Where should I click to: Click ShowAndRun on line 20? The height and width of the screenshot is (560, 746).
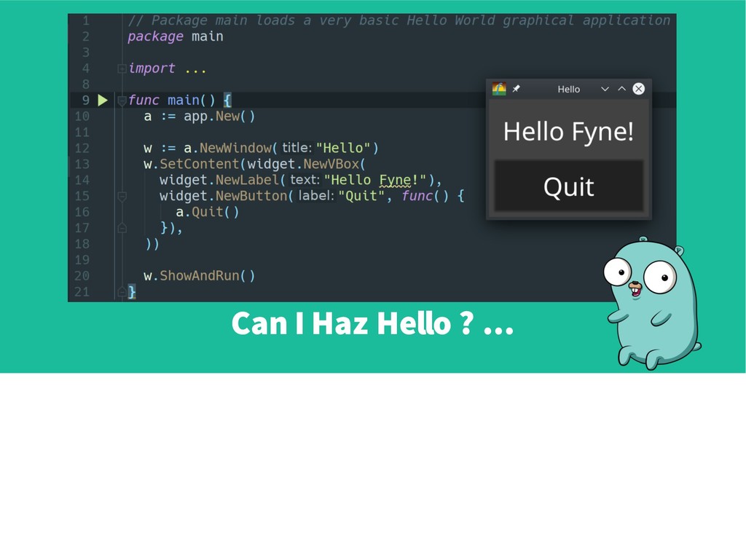(x=200, y=276)
